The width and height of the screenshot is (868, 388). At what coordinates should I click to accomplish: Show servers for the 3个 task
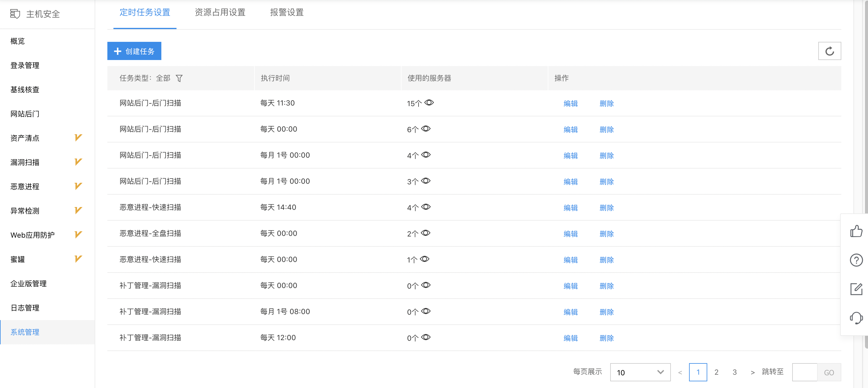[426, 181]
